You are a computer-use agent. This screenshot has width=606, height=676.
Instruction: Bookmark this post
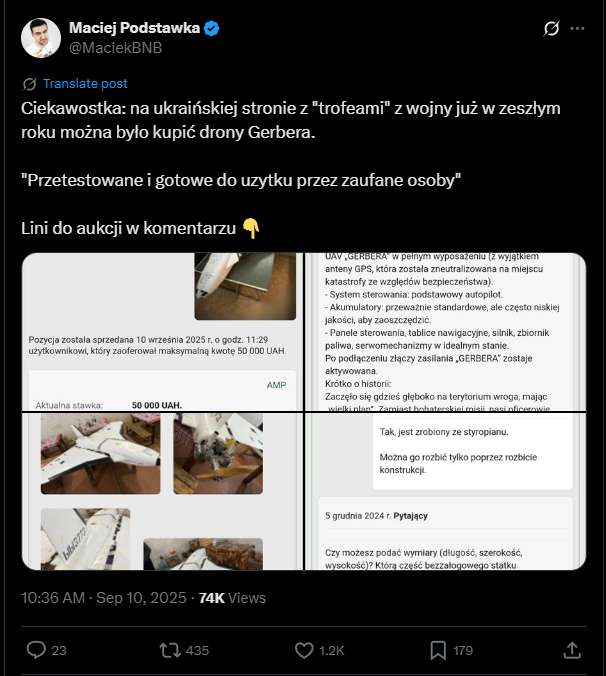(438, 650)
